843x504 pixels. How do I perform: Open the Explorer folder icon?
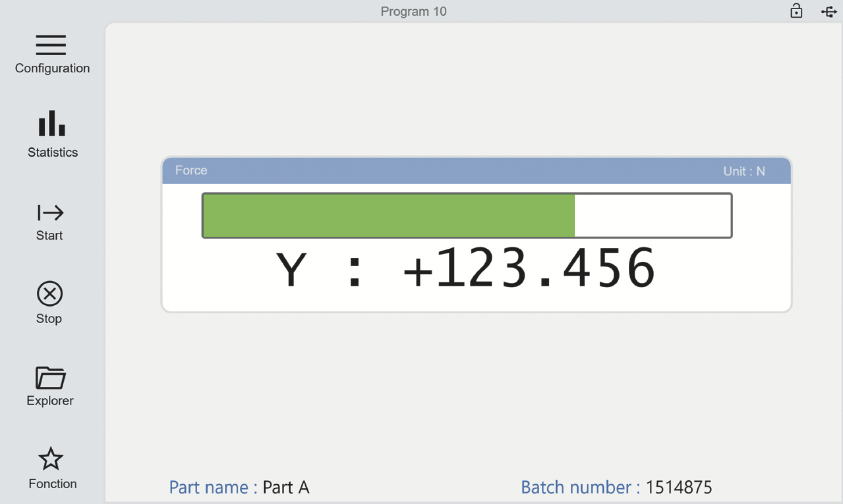click(x=50, y=378)
